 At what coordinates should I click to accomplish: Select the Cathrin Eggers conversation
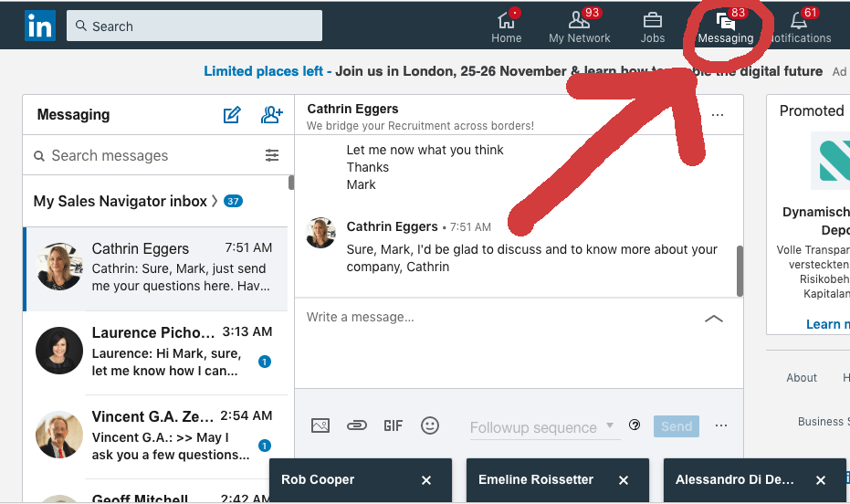click(x=156, y=269)
